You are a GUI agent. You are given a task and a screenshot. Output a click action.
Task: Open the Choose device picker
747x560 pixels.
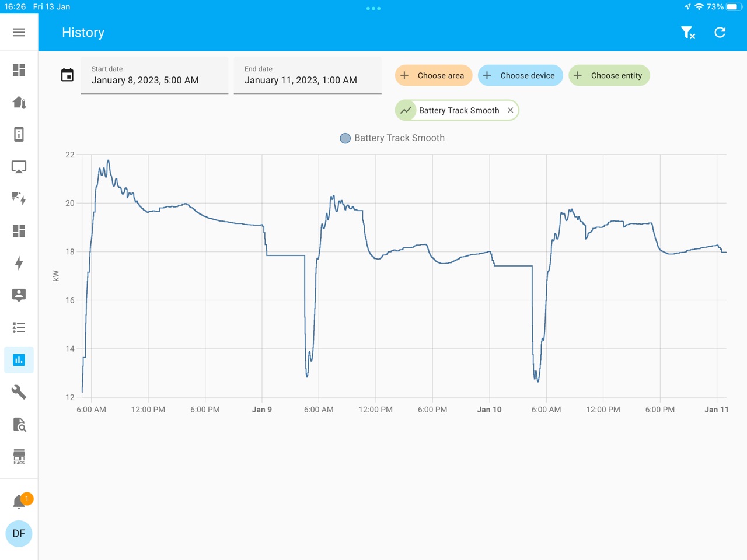tap(520, 75)
